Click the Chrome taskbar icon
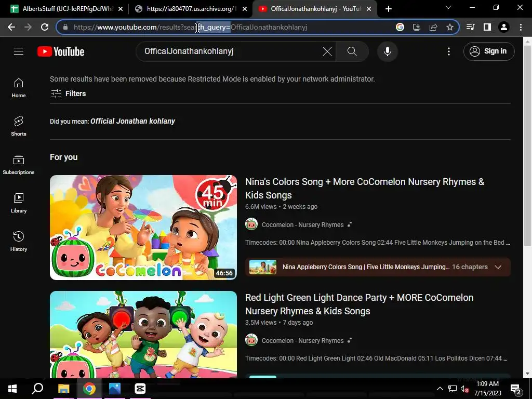 point(89,389)
